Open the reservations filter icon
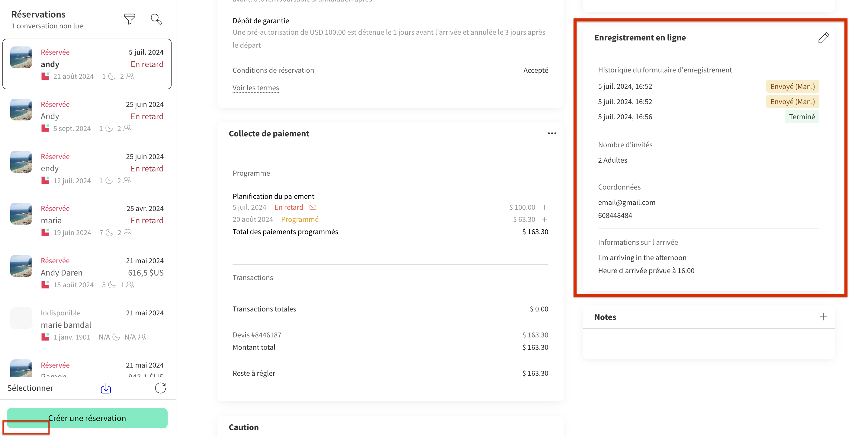Image resolution: width=868 pixels, height=437 pixels. [129, 19]
